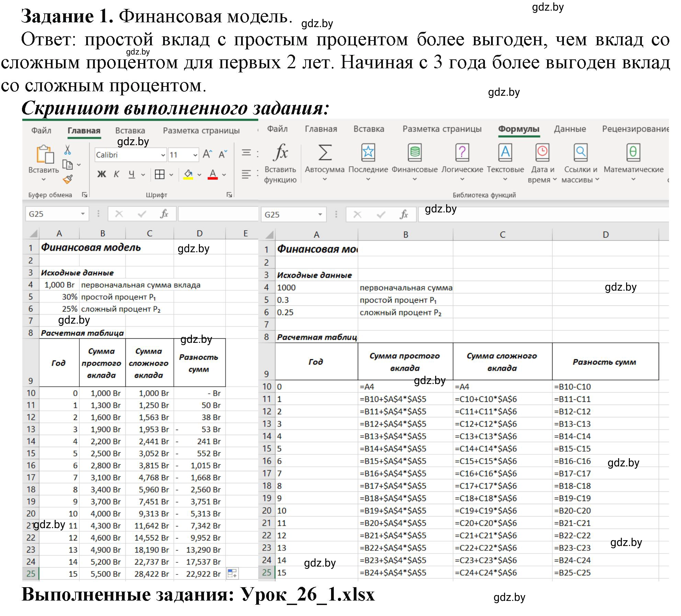Viewport: 681px width, 616px height.
Task: Apply red font color letter A
Action: click(x=213, y=174)
